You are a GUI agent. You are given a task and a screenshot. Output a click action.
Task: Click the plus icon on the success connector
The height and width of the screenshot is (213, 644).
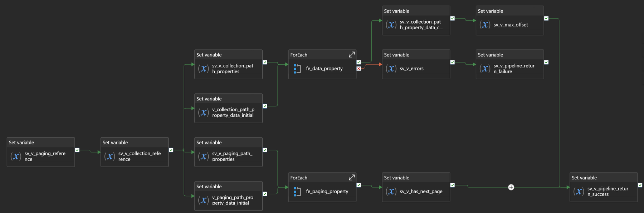point(511,187)
